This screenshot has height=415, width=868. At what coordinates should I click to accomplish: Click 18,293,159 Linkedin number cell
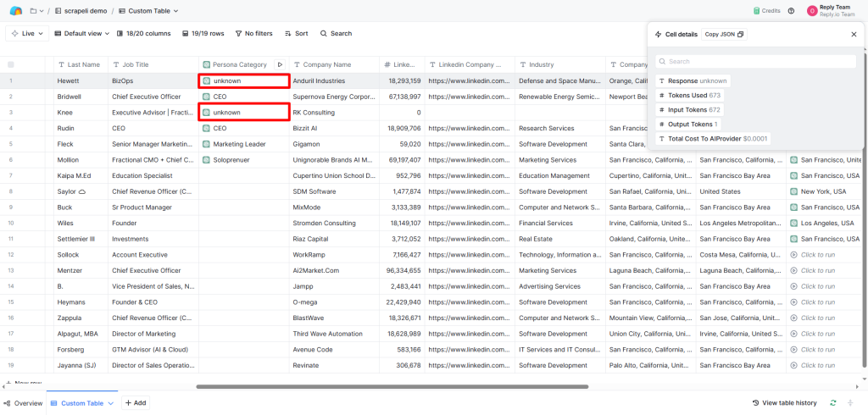(x=403, y=80)
